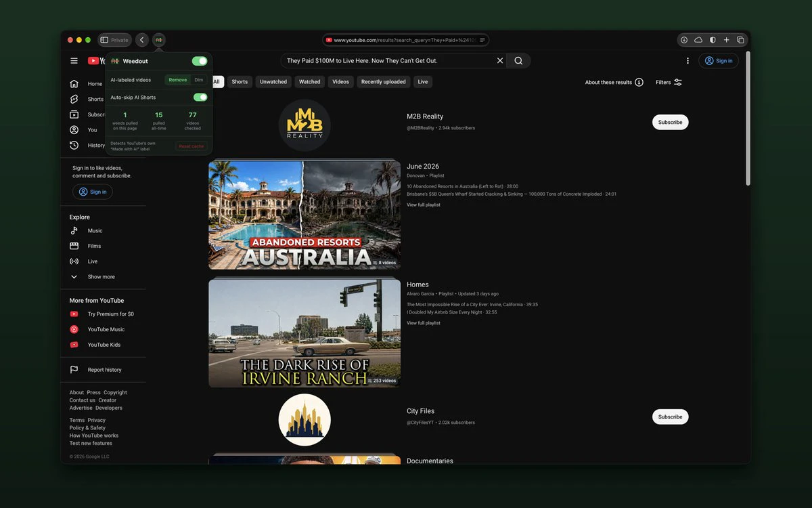Open the Private sidebar toggle
The image size is (812, 508).
[114, 40]
